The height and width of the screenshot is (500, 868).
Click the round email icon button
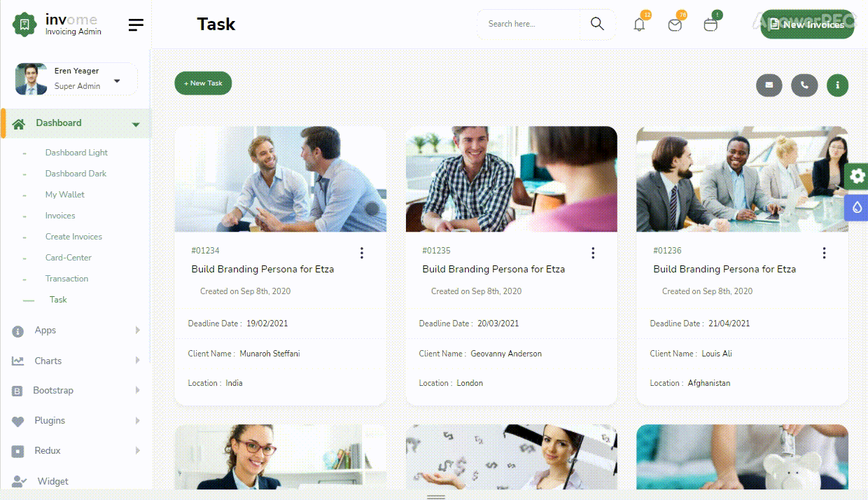tap(769, 85)
